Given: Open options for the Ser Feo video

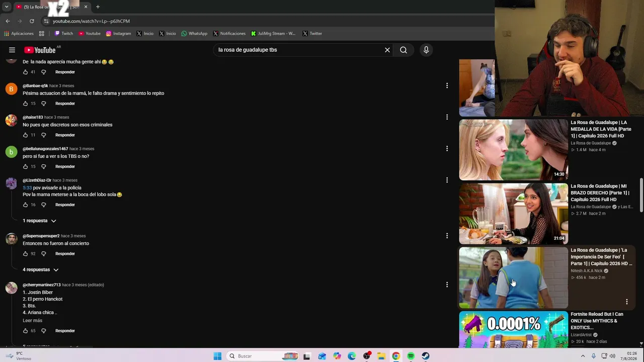Looking at the screenshot, I should 627,302.
